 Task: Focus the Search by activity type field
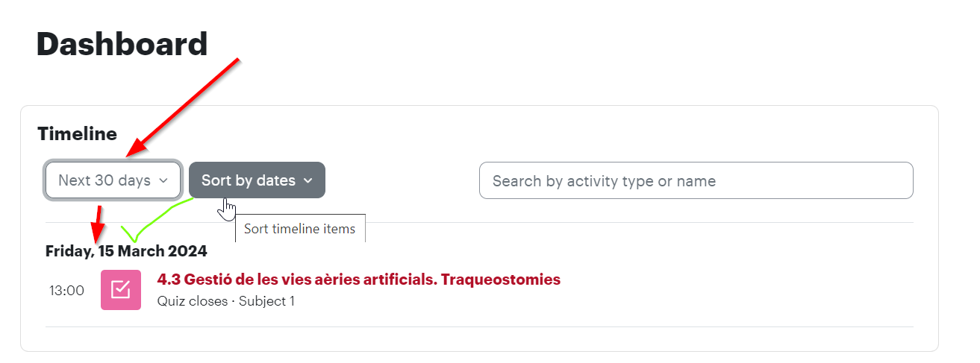(696, 180)
